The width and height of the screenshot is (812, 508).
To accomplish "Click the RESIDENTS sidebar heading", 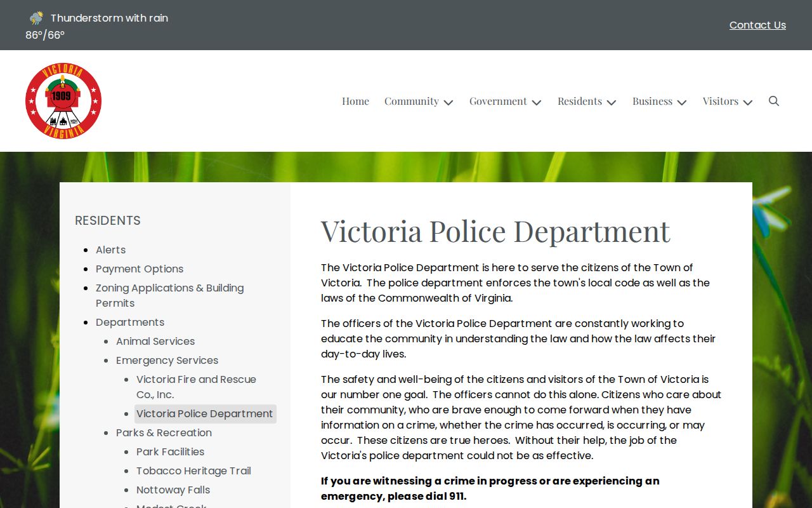I will pos(108,220).
